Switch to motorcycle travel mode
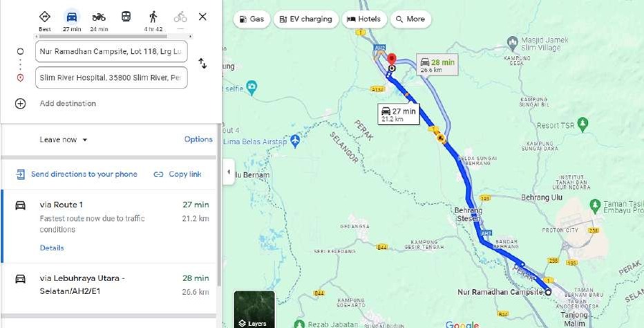644x328 pixels. (x=99, y=17)
